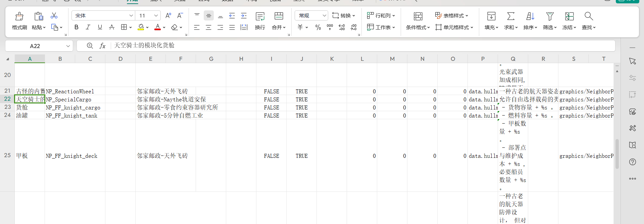Click the formula bar text field
This screenshot has height=224, width=644.
(362, 46)
